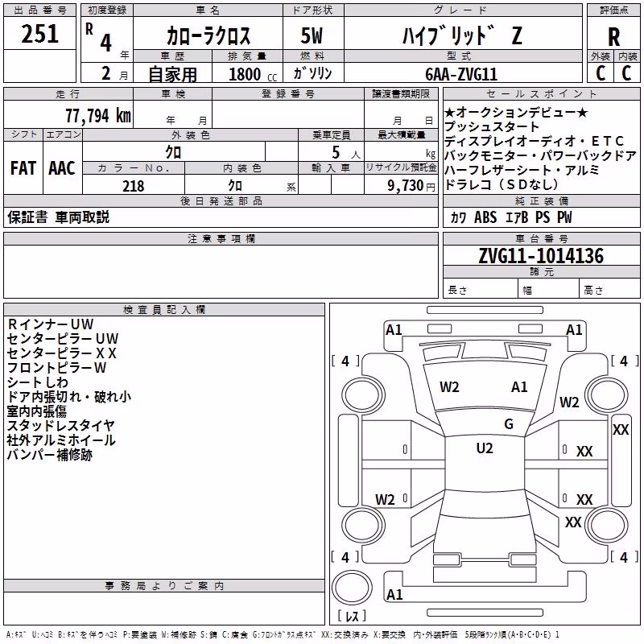Click the U2 dent mark on the roof

[485, 448]
